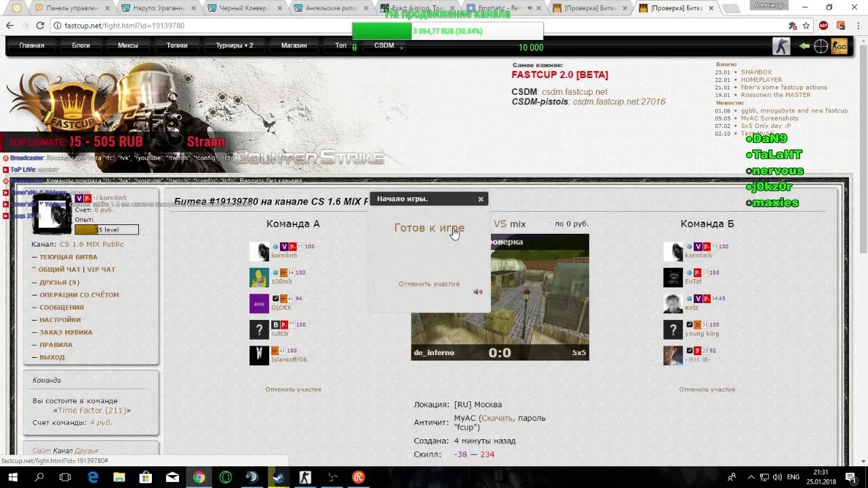868x488 pixels.
Task: Click cutt3r question-mark avatar
Action: click(259, 329)
